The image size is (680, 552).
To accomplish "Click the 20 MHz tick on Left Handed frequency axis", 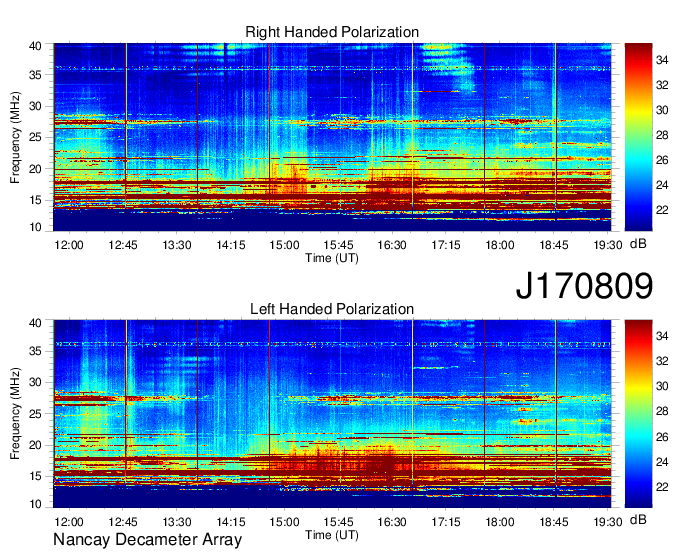I will (x=35, y=445).
